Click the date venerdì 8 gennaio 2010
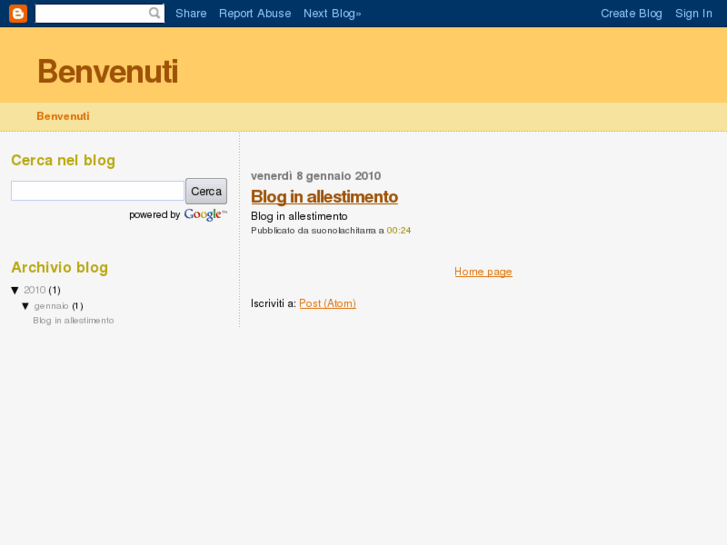 [316, 176]
